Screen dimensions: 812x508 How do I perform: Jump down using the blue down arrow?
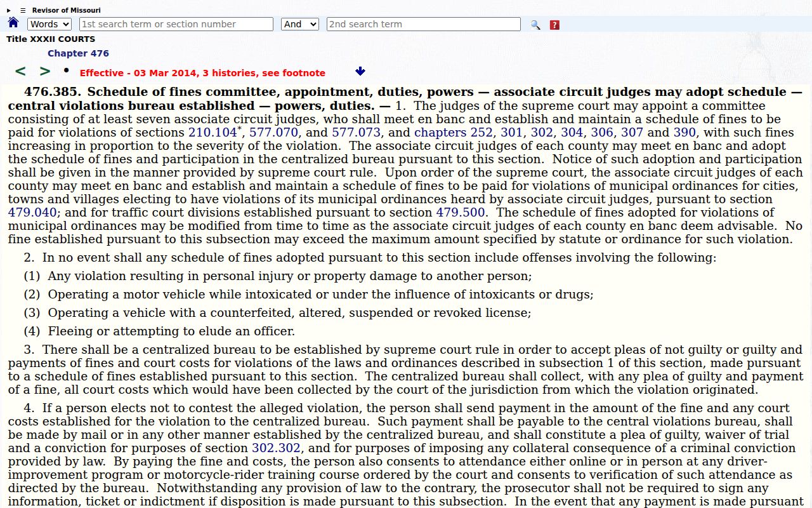click(x=360, y=71)
